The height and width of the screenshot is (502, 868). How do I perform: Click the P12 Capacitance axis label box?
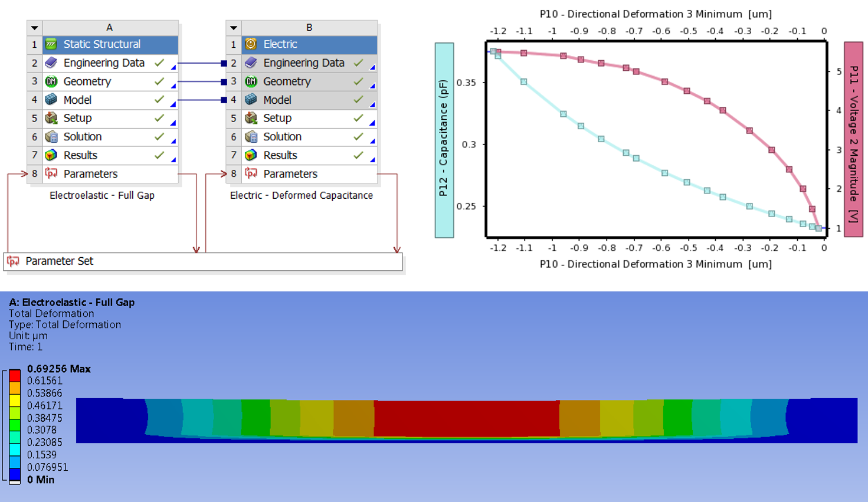[x=444, y=140]
